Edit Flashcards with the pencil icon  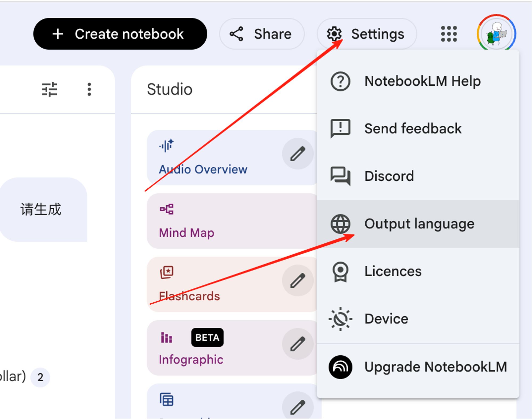coord(298,280)
